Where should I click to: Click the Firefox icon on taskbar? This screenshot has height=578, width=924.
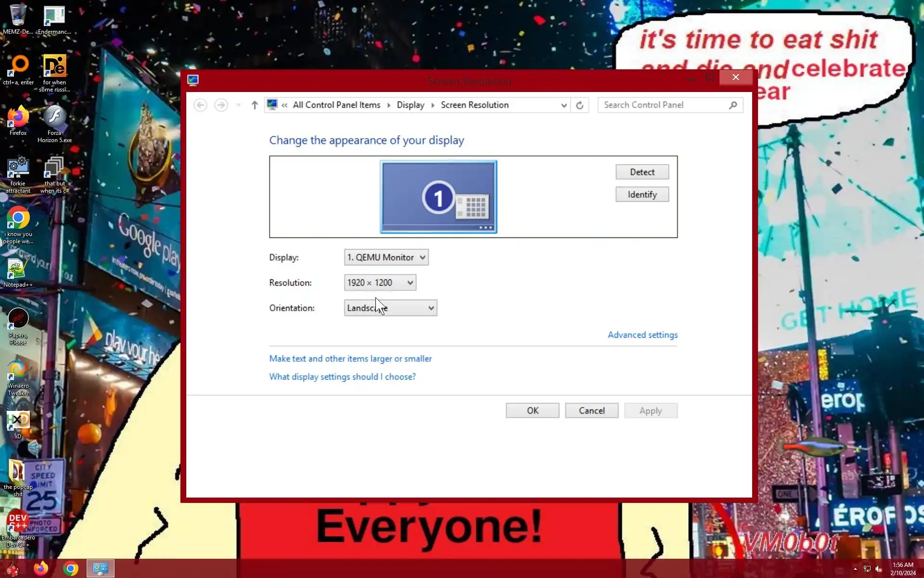click(x=41, y=569)
